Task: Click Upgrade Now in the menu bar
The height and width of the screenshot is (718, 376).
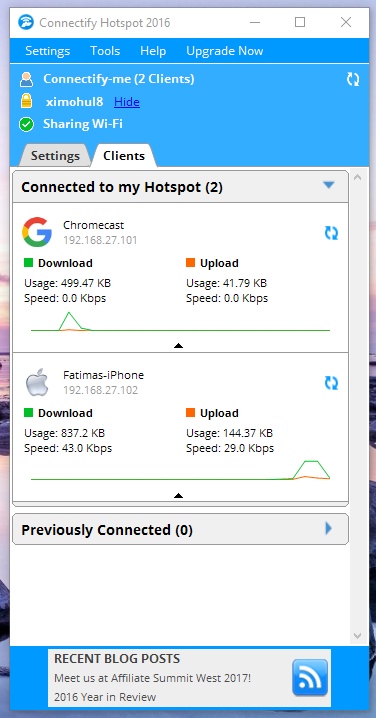Action: 224,51
